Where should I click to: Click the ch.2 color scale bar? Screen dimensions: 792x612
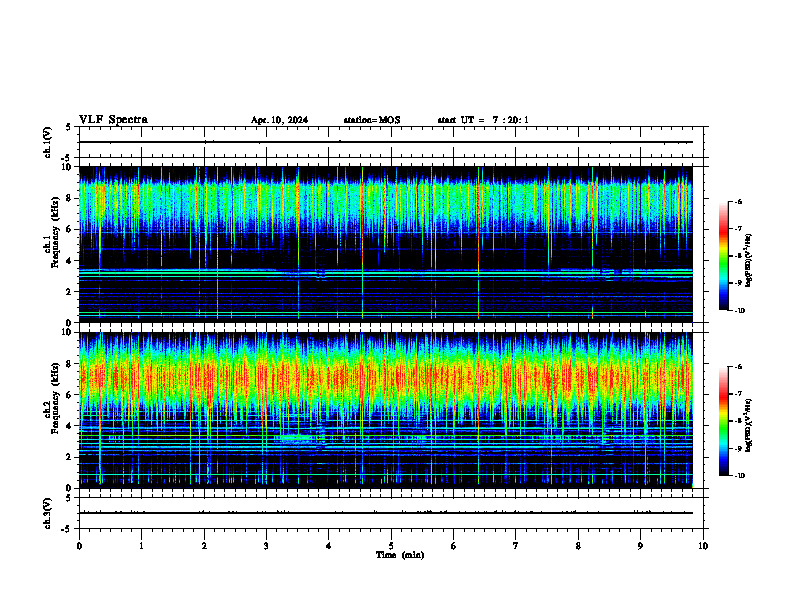pyautogui.click(x=724, y=421)
